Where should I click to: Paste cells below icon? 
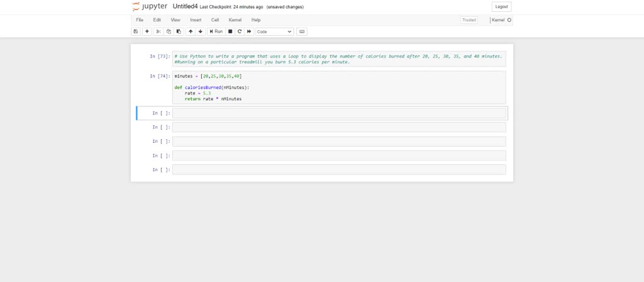tap(179, 31)
